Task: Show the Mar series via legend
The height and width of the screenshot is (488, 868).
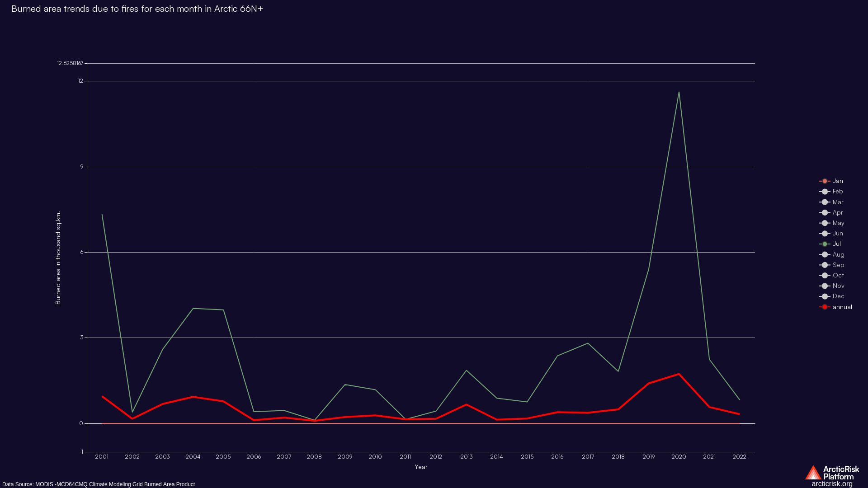Action: click(825, 202)
